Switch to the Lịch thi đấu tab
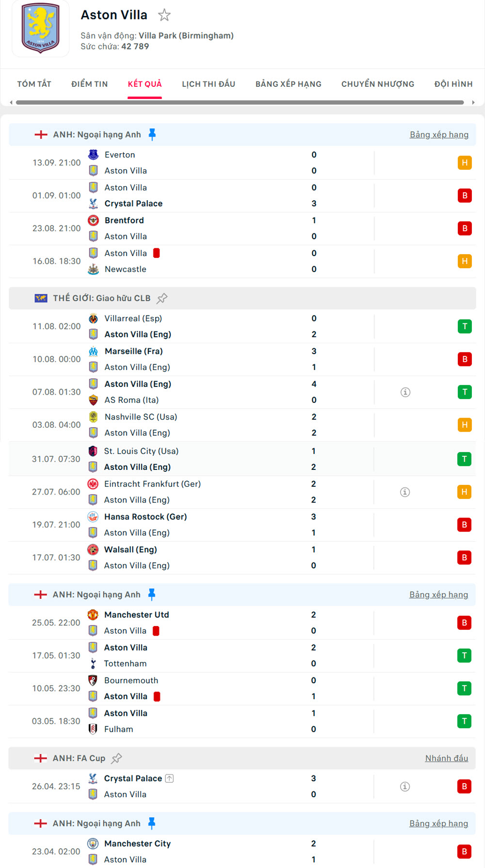The width and height of the screenshot is (485, 868). tap(209, 84)
